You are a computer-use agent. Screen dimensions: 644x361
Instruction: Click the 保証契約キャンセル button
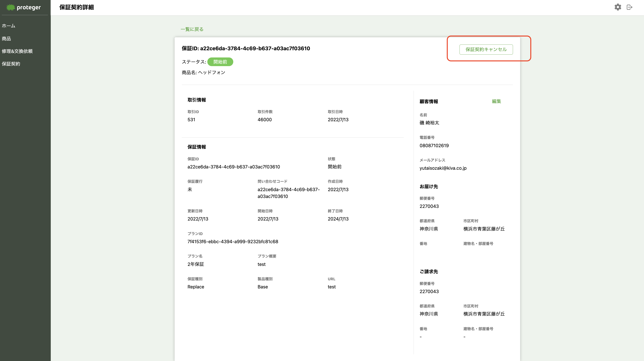click(x=486, y=49)
